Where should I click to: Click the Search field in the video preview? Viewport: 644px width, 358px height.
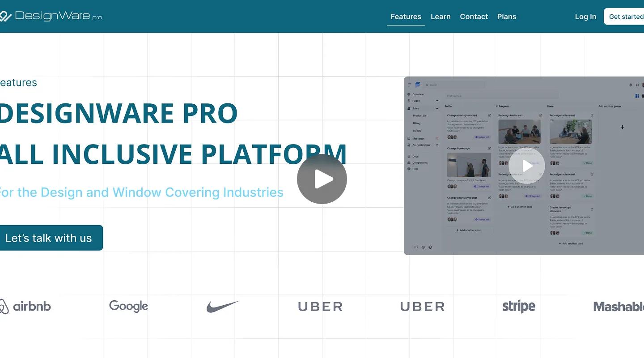tap(454, 85)
